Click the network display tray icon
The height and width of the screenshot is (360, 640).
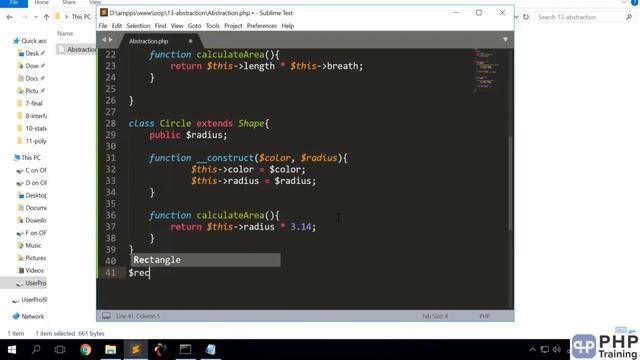(544, 349)
